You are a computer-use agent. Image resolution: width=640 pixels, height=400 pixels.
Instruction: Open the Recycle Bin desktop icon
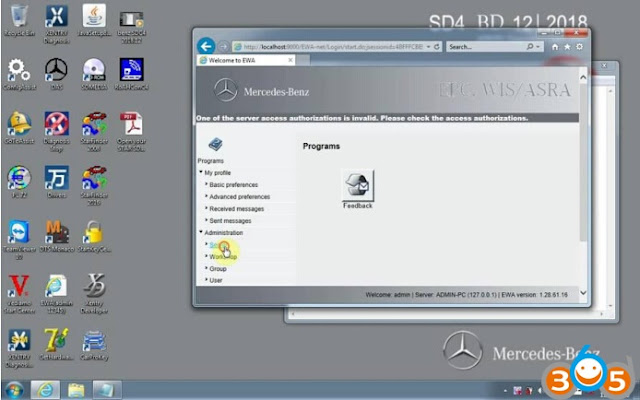[19, 20]
